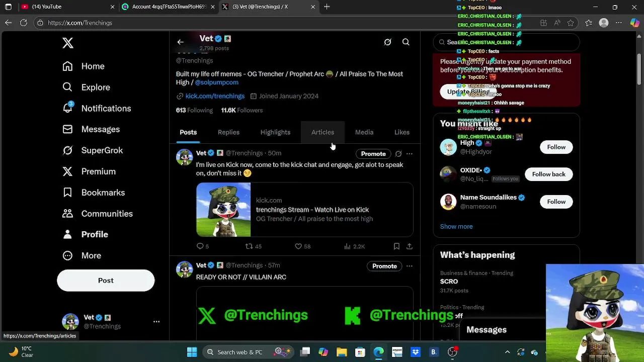644x362 pixels.
Task: Promote the READY OR NOT post
Action: coord(384,266)
